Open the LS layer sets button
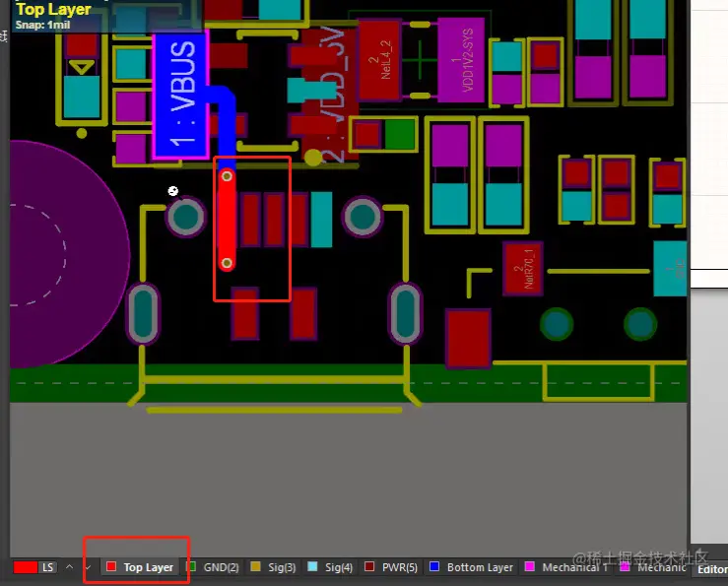This screenshot has height=586, width=728. pyautogui.click(x=48, y=567)
